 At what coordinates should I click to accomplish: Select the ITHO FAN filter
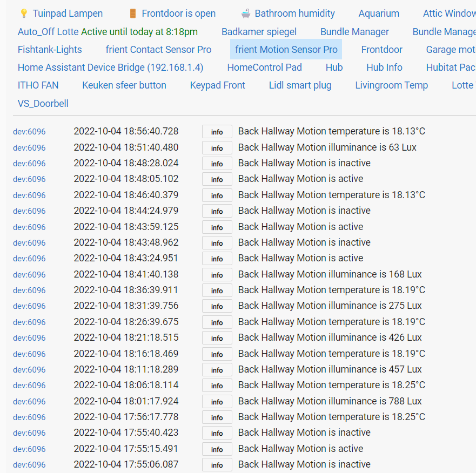pyautogui.click(x=38, y=85)
